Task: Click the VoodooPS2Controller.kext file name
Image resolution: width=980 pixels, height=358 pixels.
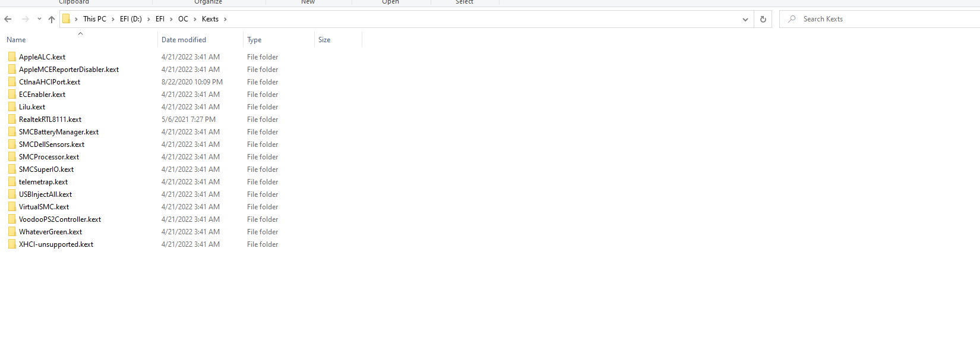Action: point(60,219)
